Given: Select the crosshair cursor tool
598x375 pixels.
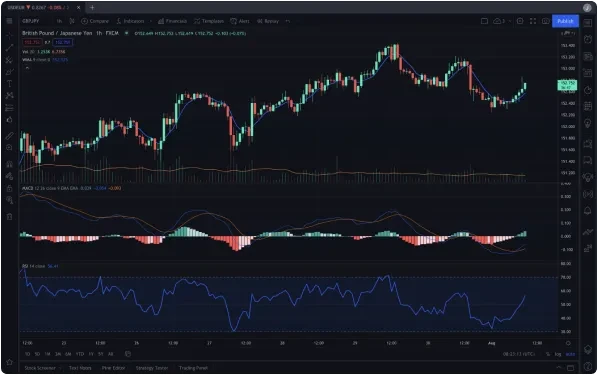Looking at the screenshot, I should [10, 35].
